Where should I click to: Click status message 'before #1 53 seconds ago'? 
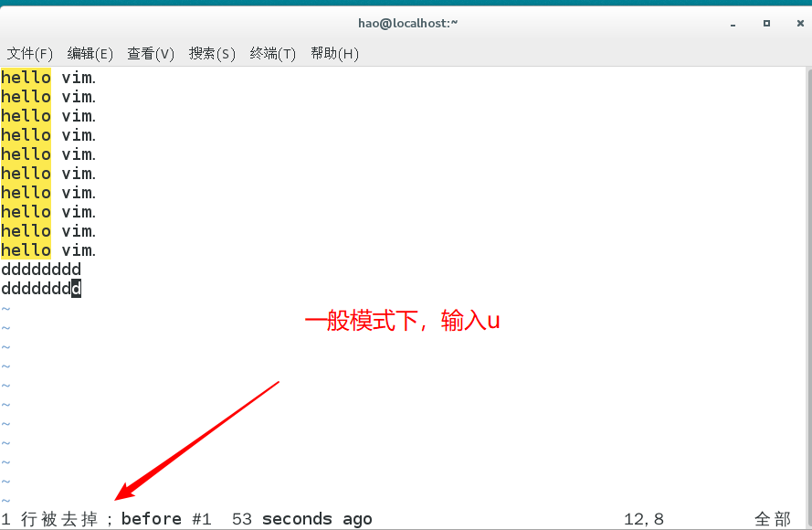(x=247, y=519)
